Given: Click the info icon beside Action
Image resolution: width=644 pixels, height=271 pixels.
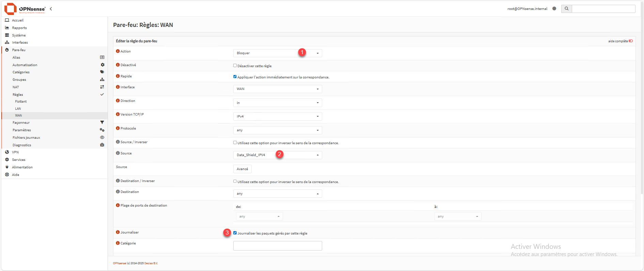Looking at the screenshot, I should point(118,51).
